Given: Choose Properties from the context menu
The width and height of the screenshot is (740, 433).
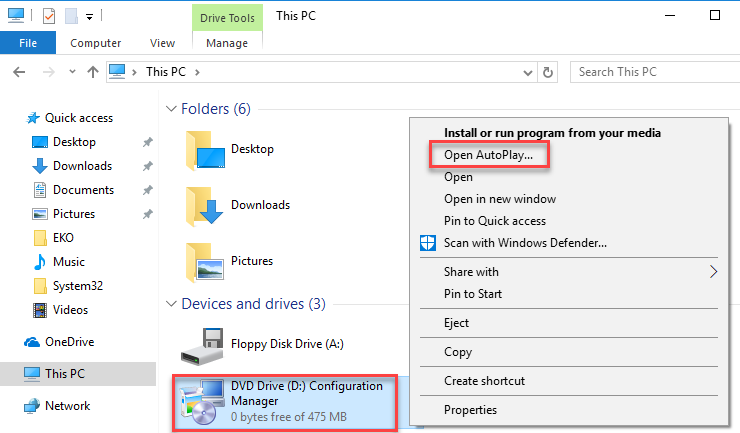Looking at the screenshot, I should [471, 410].
